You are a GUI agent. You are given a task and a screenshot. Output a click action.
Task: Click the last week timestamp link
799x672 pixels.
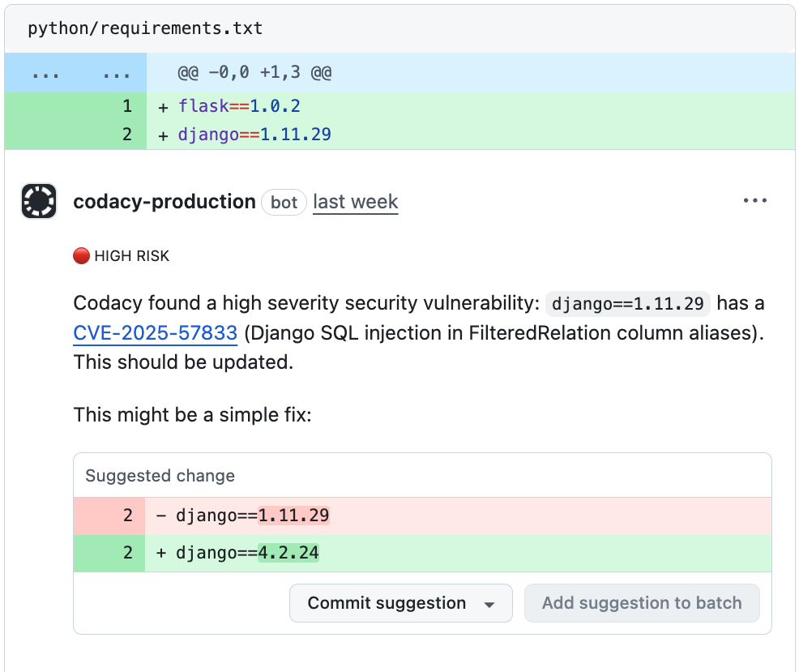[355, 201]
